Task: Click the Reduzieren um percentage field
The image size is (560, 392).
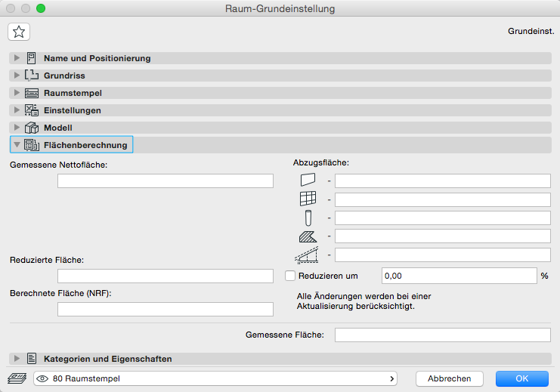Action: [x=459, y=276]
